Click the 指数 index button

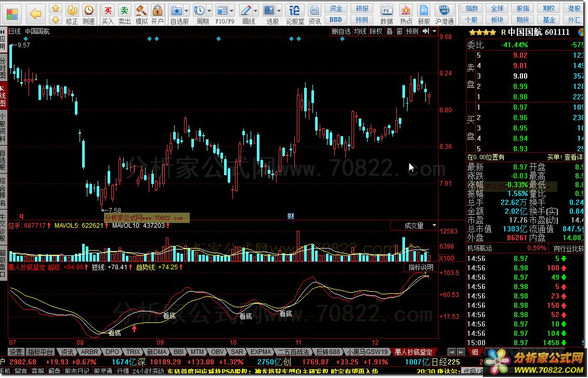[x=472, y=8]
